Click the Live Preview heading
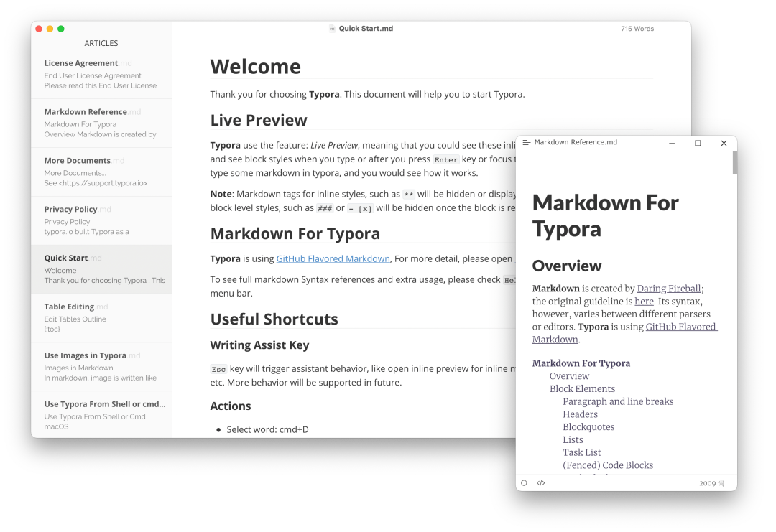This screenshot has height=532, width=776. [259, 120]
